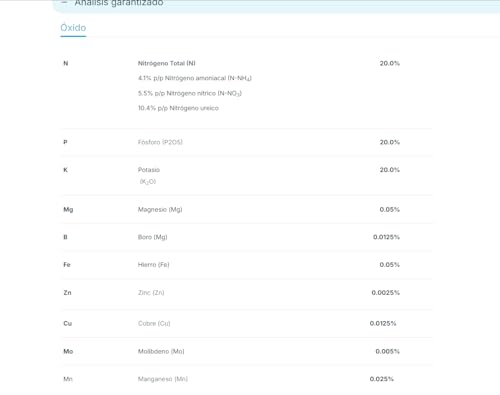Click the Fósforo (P2O5) row label

click(x=160, y=142)
